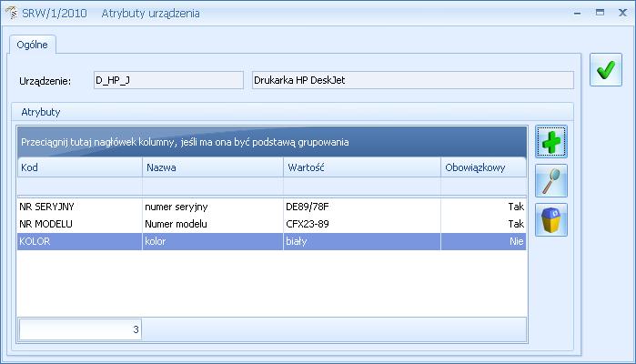This screenshot has height=364, width=636.
Task: Sort by the Kod column header
Action: click(80, 167)
